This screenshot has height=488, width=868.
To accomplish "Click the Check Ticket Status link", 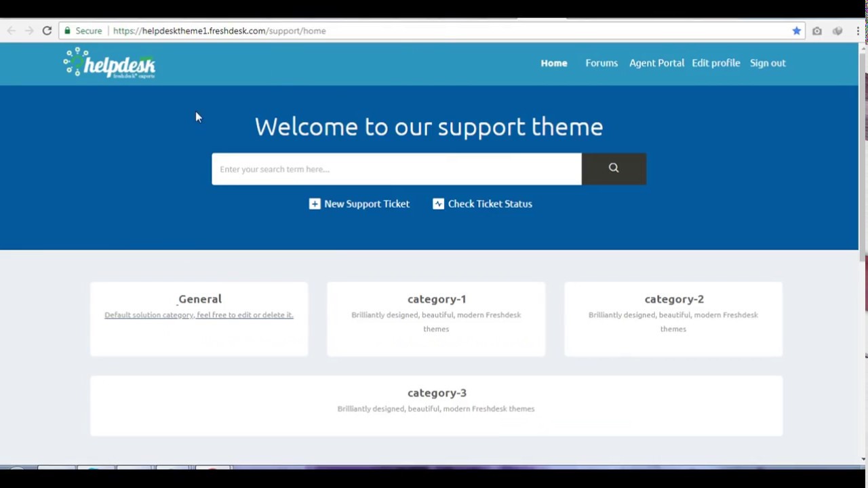I will (490, 204).
